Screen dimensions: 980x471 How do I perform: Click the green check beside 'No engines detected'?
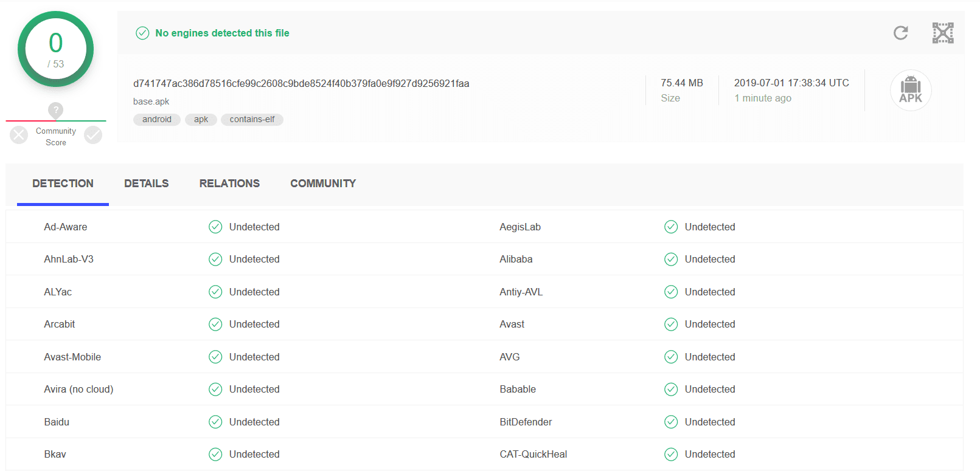142,33
